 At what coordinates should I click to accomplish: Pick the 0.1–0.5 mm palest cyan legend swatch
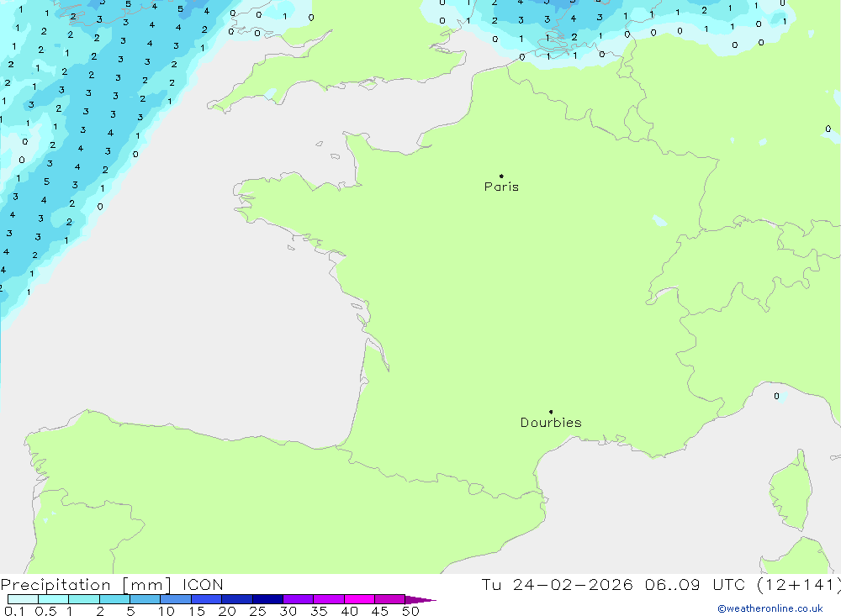[x=23, y=599]
